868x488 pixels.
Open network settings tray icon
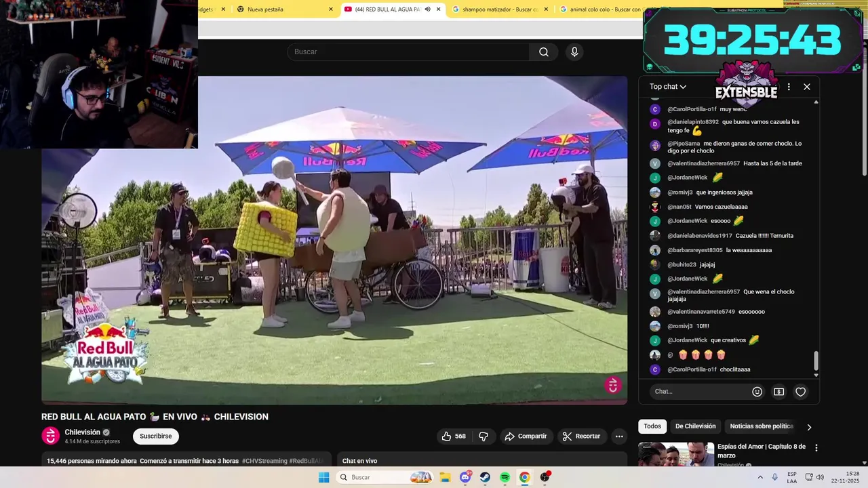pyautogui.click(x=809, y=477)
